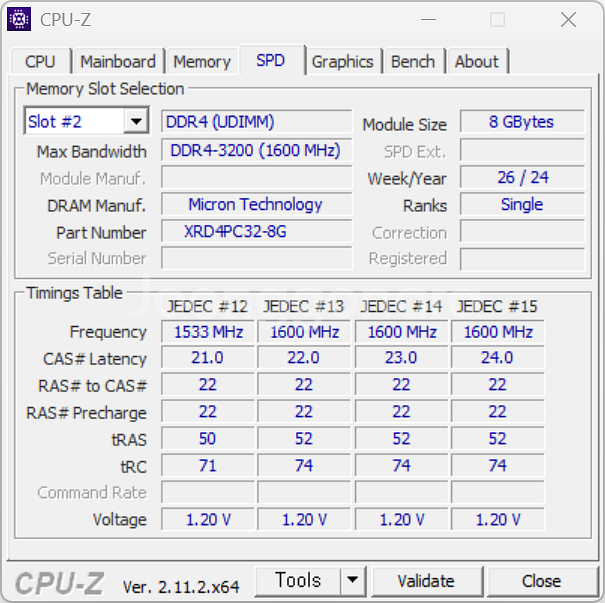Click the 23.0 CAS latency cell
Viewport: 605px width, 603px height.
coord(402,358)
